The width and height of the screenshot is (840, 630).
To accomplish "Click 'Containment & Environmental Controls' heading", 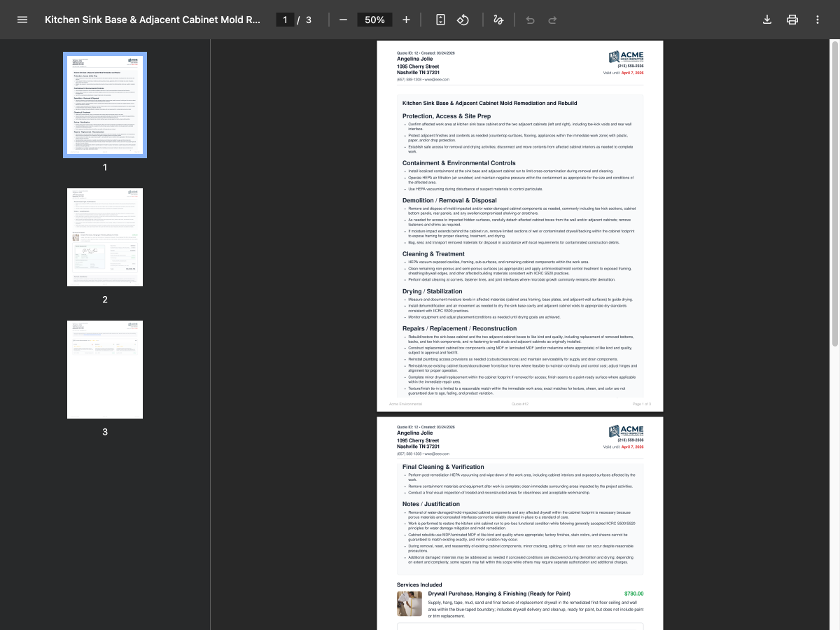I will [459, 163].
